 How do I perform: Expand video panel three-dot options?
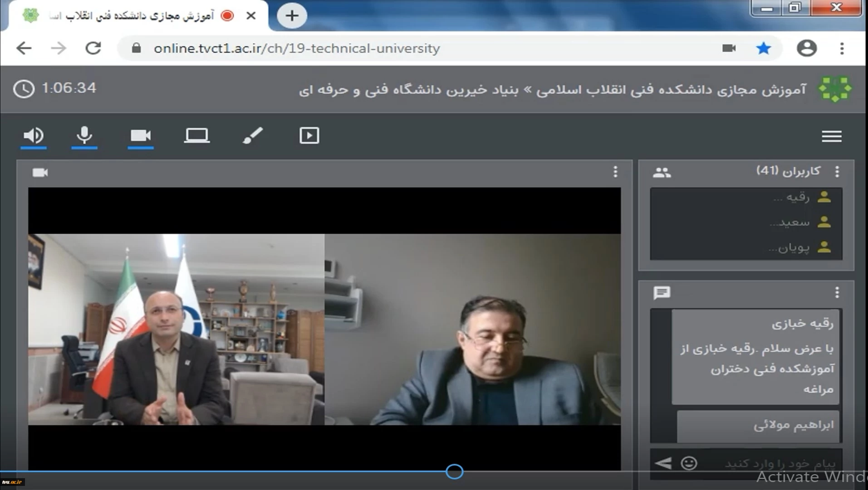[615, 172]
